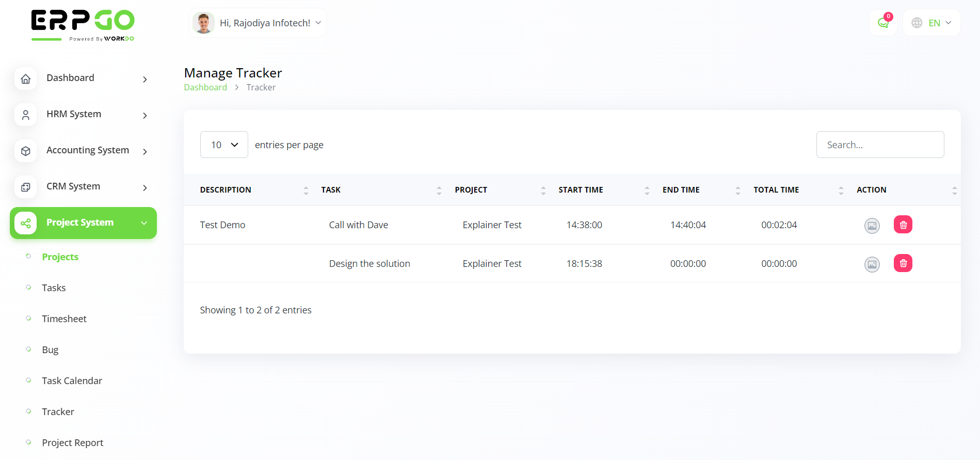The width and height of the screenshot is (980, 460).
Task: Open Projects submenu item
Action: (60, 257)
